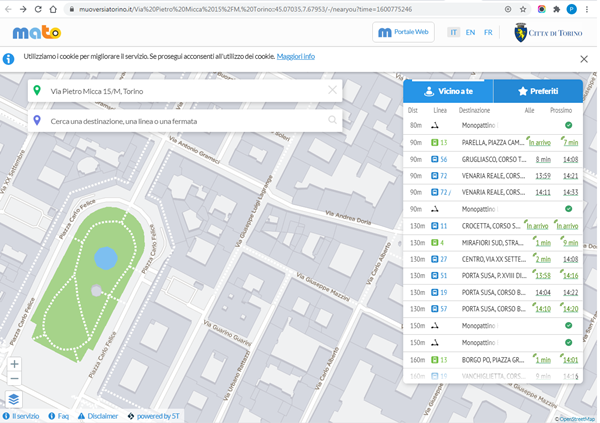Open the Portale Web button
This screenshot has height=423, width=600.
pyautogui.click(x=404, y=33)
